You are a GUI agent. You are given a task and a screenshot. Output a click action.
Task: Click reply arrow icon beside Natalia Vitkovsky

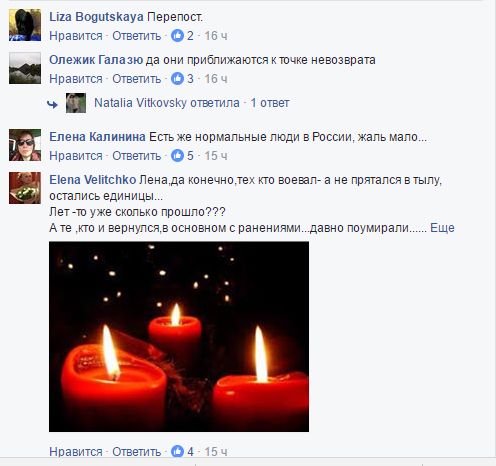pos(53,105)
